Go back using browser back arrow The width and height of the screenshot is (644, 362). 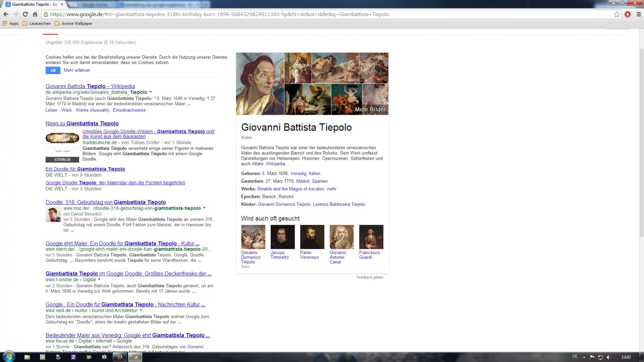click(x=6, y=14)
